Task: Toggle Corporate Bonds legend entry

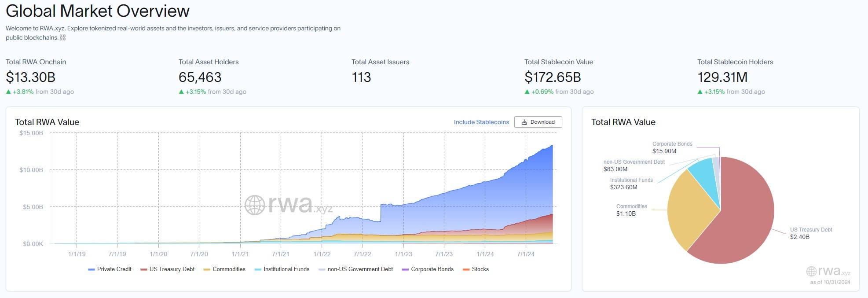Action: (428, 269)
